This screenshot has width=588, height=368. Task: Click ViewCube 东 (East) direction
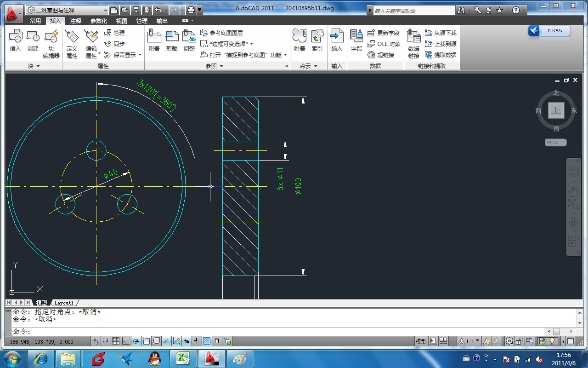point(574,111)
